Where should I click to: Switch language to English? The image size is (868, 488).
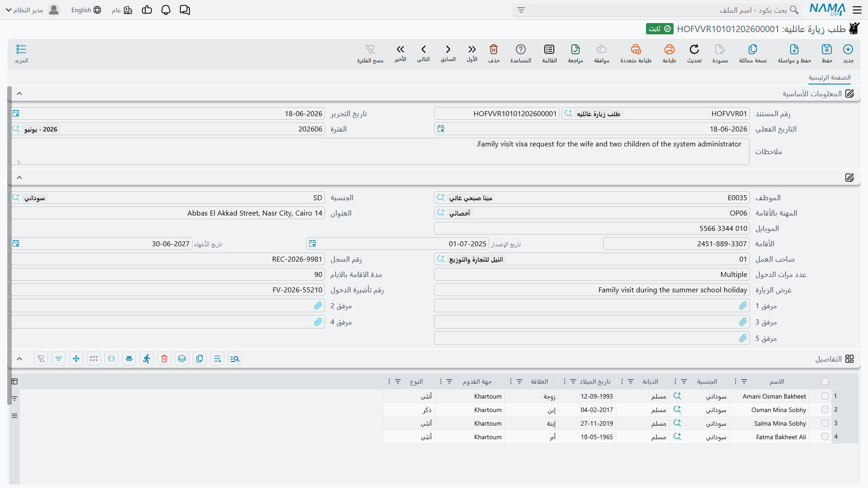click(86, 10)
